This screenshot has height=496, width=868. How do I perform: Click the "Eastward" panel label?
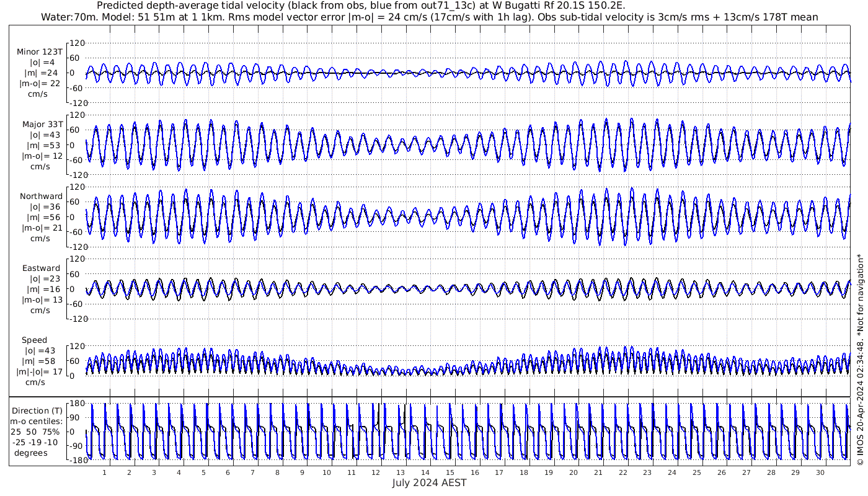pyautogui.click(x=41, y=268)
